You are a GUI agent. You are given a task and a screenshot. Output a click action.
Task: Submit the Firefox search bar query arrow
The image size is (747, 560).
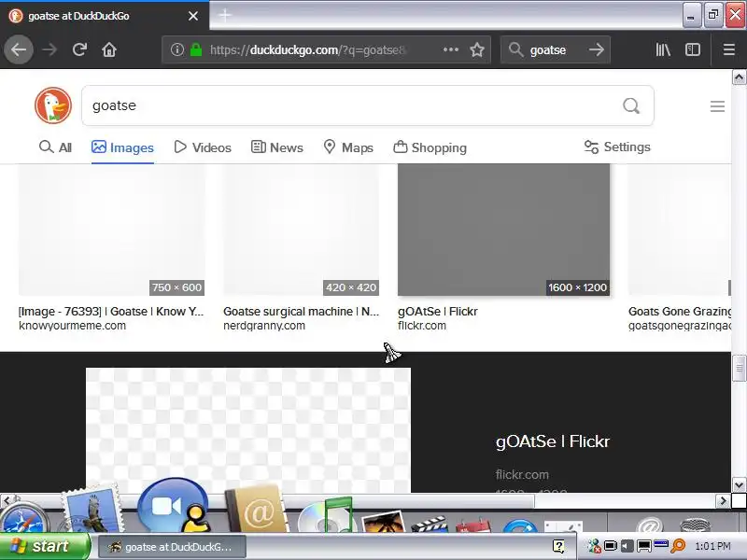[597, 49]
